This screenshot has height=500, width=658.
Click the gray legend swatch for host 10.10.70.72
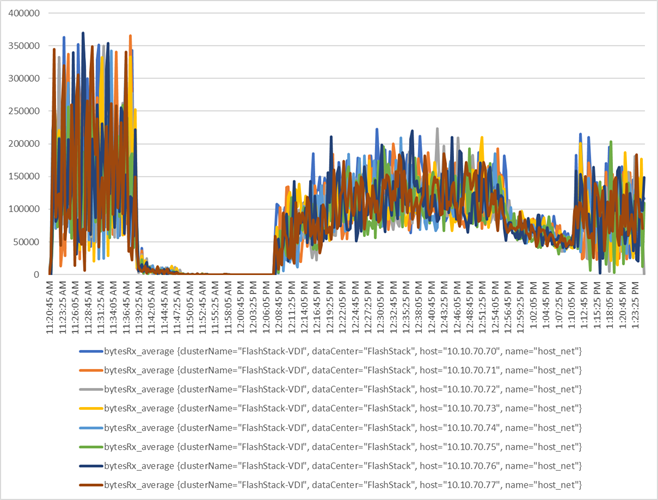coord(91,389)
